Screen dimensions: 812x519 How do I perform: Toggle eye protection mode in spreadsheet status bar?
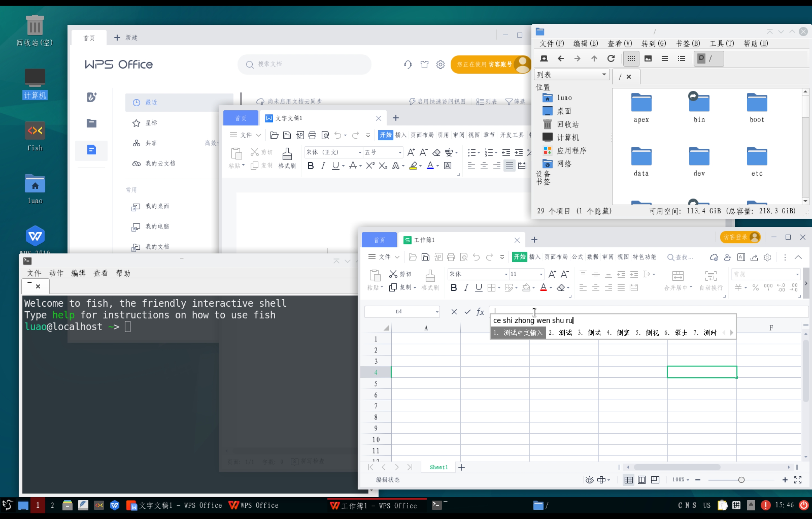click(x=589, y=480)
